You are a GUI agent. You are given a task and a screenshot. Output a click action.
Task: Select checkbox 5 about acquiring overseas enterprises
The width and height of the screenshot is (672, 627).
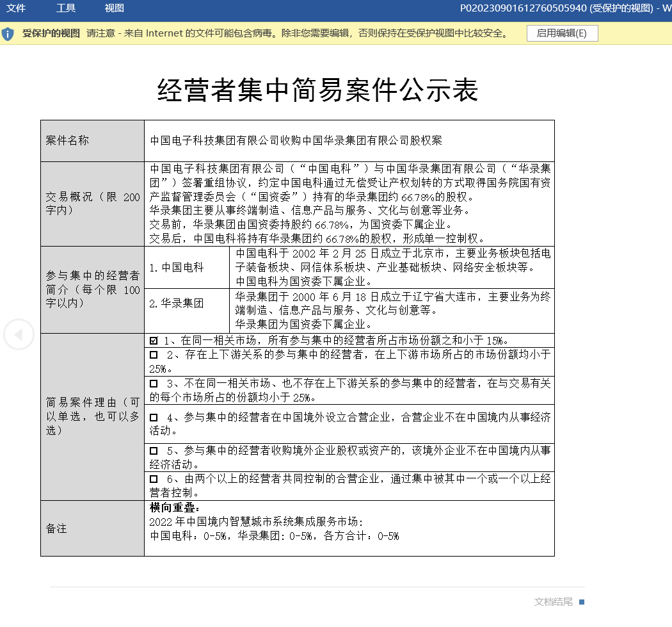tap(154, 451)
